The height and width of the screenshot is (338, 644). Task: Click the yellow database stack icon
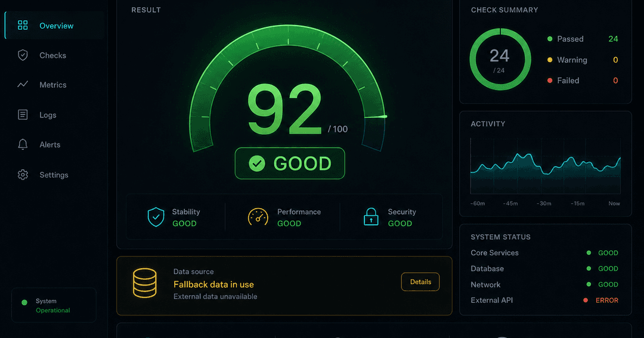pyautogui.click(x=144, y=283)
